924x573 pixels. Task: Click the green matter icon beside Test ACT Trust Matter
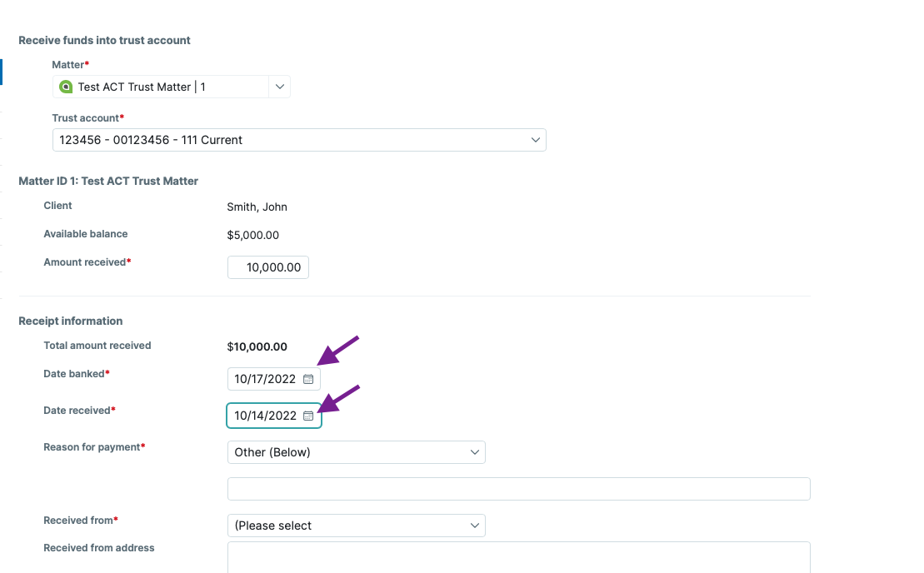(x=66, y=87)
